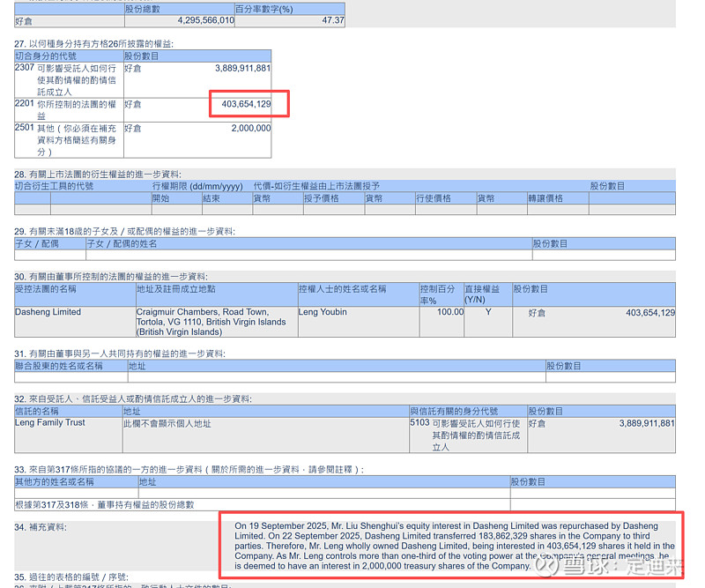Select section 31 joint holding heading
Image resolution: width=705 pixels, height=588 pixels.
[x=120, y=354]
